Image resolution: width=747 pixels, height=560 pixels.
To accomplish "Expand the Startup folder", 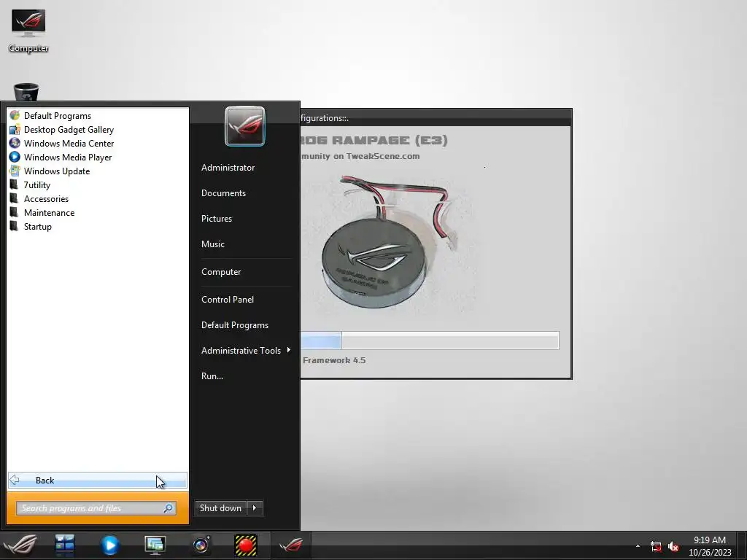I will (x=38, y=226).
